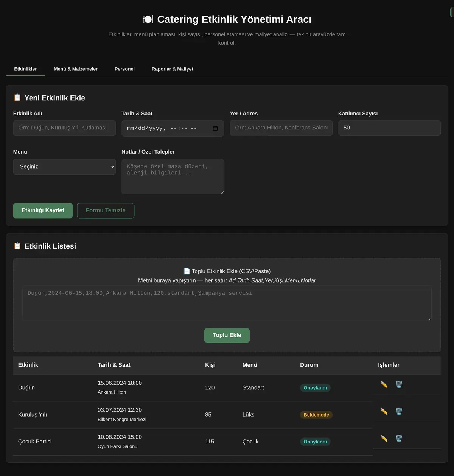Click the 15.06.2024 18:00 date cell
This screenshot has height=476, width=454.
pyautogui.click(x=120, y=383)
